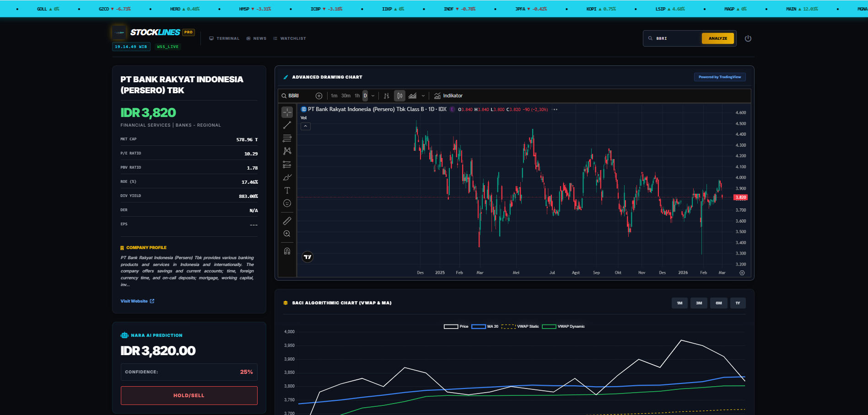Click the power logout icon
The width and height of the screenshot is (868, 415).
748,38
